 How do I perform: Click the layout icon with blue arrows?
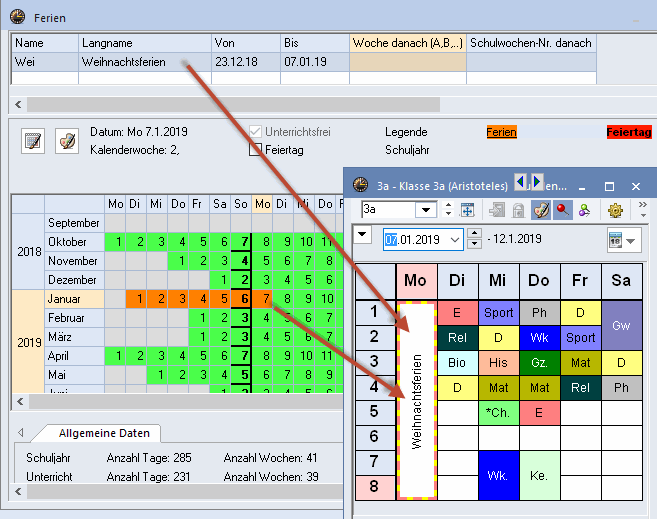[x=467, y=210]
